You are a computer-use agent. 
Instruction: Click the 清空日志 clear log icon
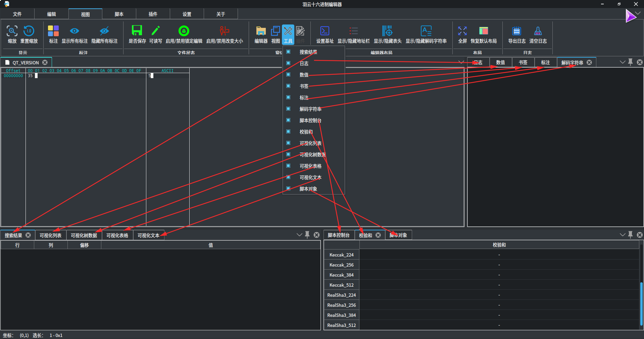538,31
